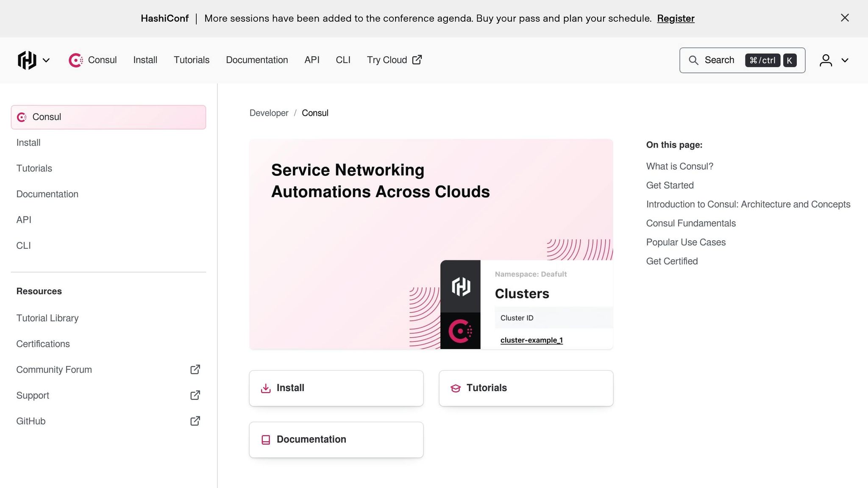Screen dimensions: 868x488
Task: Click the Support external link icon
Action: [x=195, y=395]
